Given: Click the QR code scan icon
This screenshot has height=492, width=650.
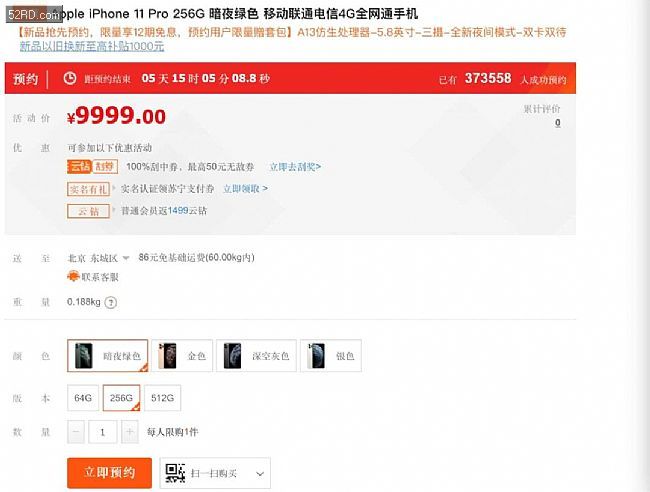Looking at the screenshot, I should [x=175, y=473].
